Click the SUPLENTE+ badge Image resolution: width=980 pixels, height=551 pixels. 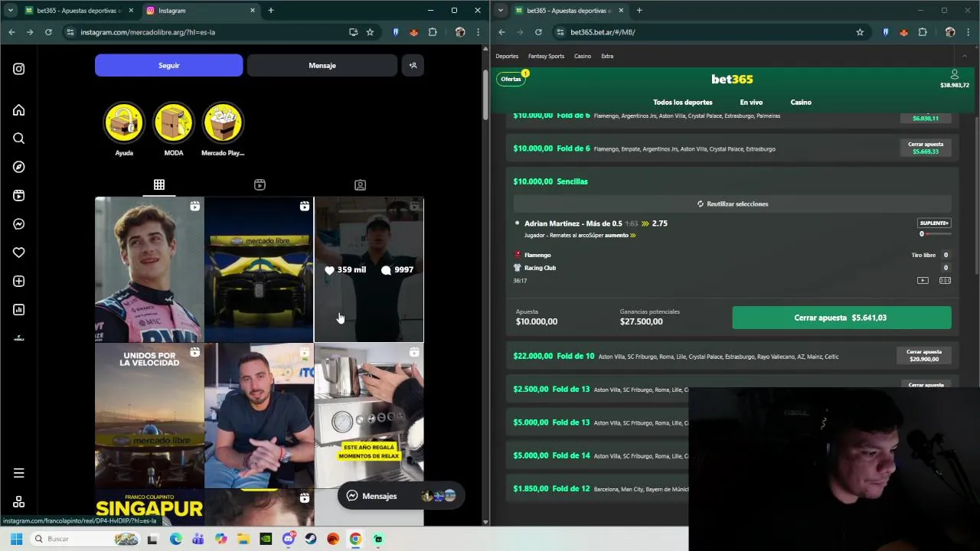(934, 223)
